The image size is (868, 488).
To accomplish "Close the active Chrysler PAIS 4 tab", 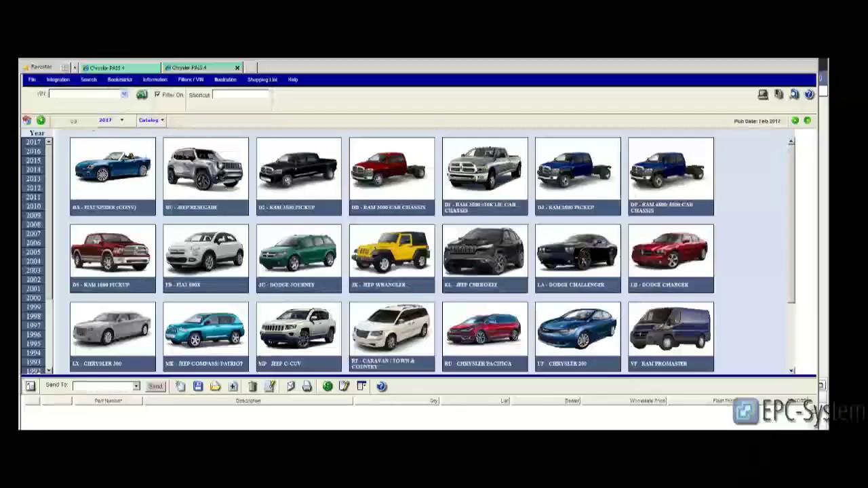I will pos(237,68).
